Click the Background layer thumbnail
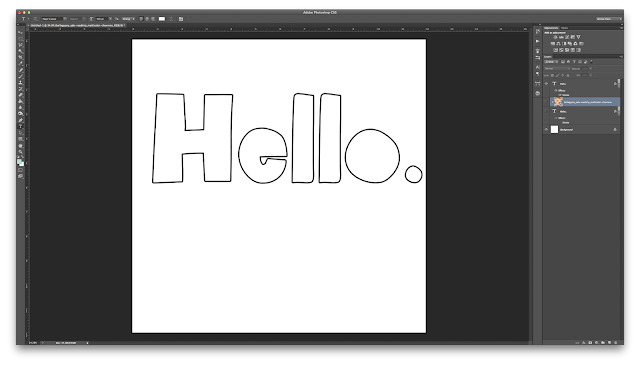Image resolution: width=640 pixels, height=366 pixels. click(x=554, y=129)
